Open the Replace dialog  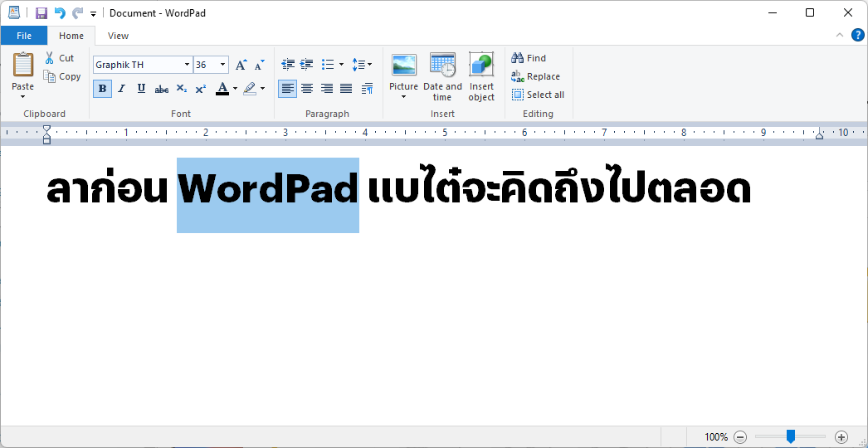[x=535, y=76]
